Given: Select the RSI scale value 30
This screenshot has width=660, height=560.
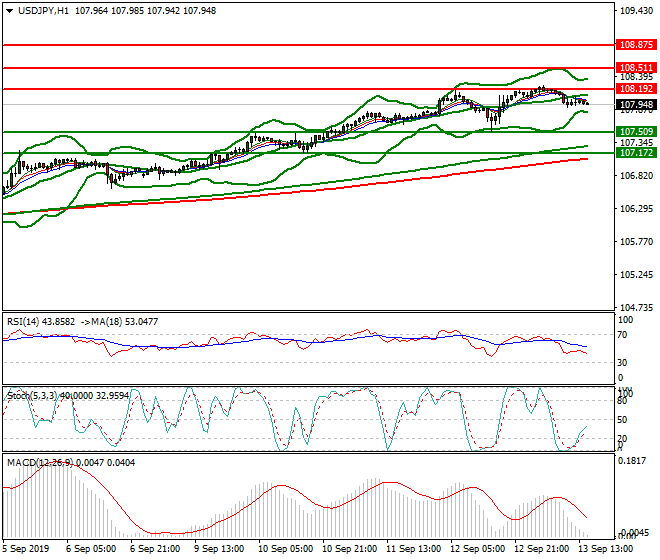Looking at the screenshot, I should pyautogui.click(x=622, y=363).
